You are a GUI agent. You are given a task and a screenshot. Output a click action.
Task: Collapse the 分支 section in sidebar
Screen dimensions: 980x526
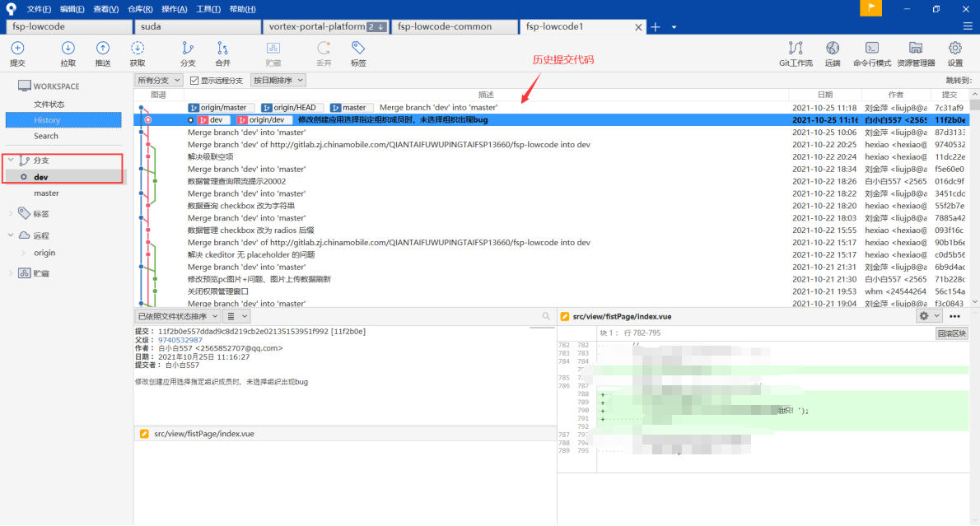click(11, 160)
